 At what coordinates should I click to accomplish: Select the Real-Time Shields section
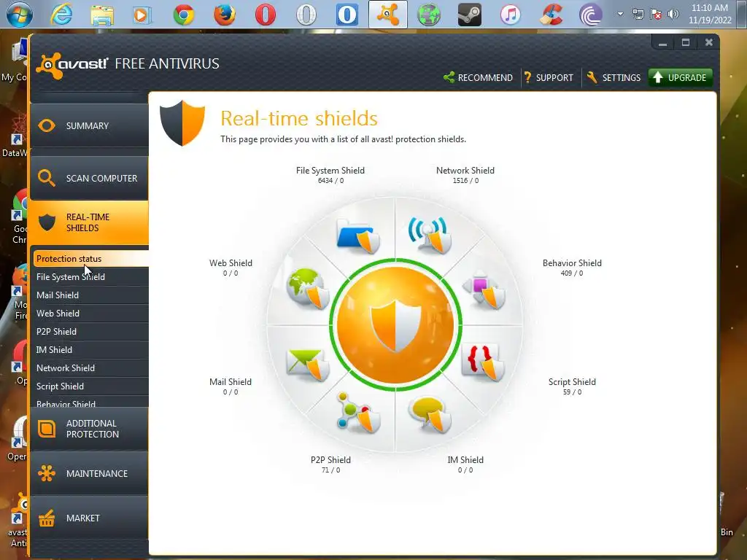point(89,222)
